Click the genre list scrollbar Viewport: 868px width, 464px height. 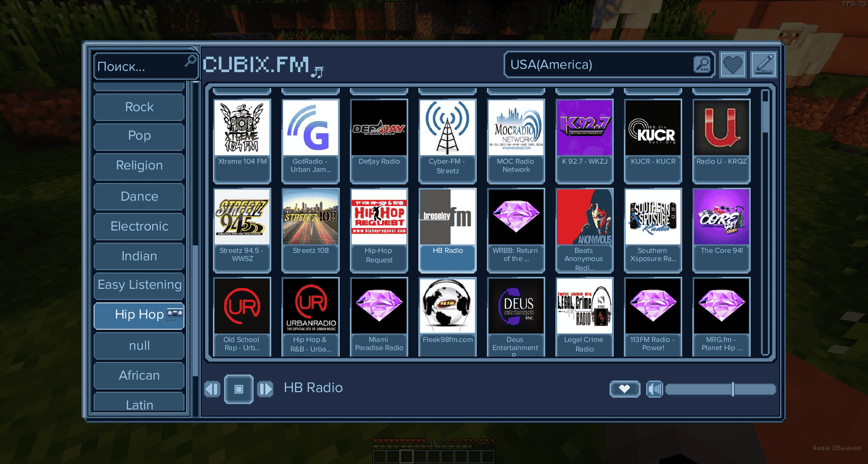pyautogui.click(x=195, y=311)
